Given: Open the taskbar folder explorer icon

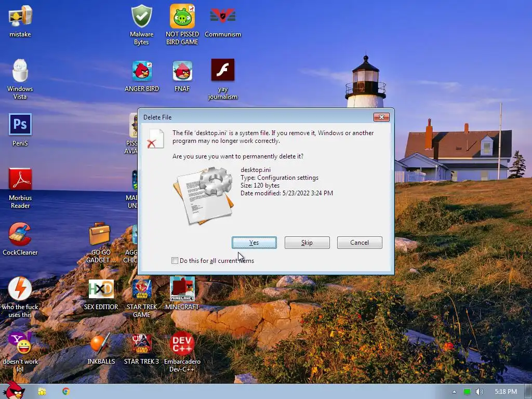Looking at the screenshot, I should pyautogui.click(x=42, y=392).
